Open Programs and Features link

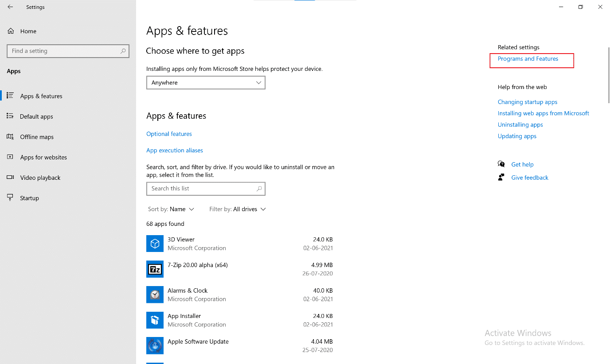[528, 59]
